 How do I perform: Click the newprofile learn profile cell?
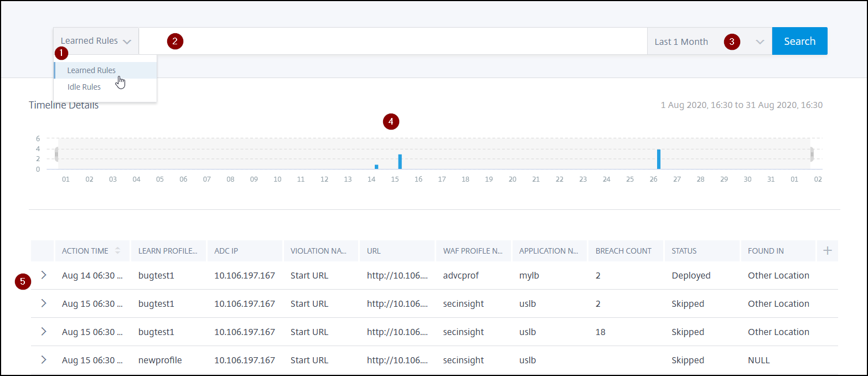point(160,360)
